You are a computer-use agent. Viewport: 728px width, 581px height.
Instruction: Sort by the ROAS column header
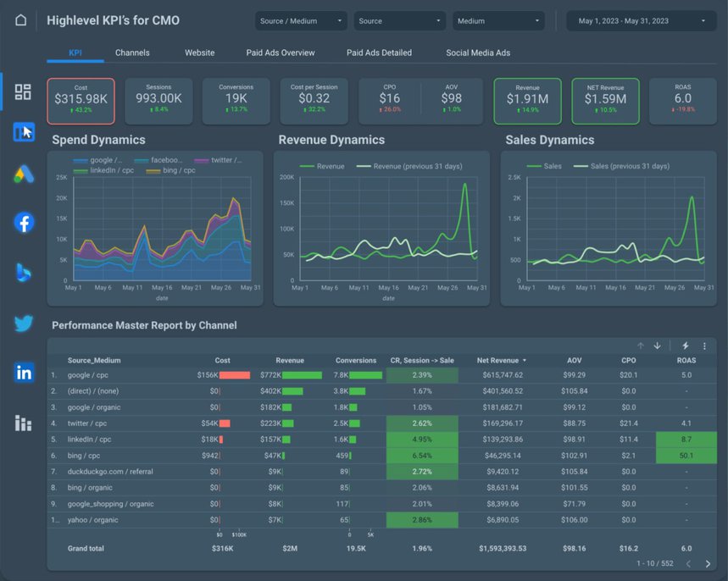pos(686,361)
